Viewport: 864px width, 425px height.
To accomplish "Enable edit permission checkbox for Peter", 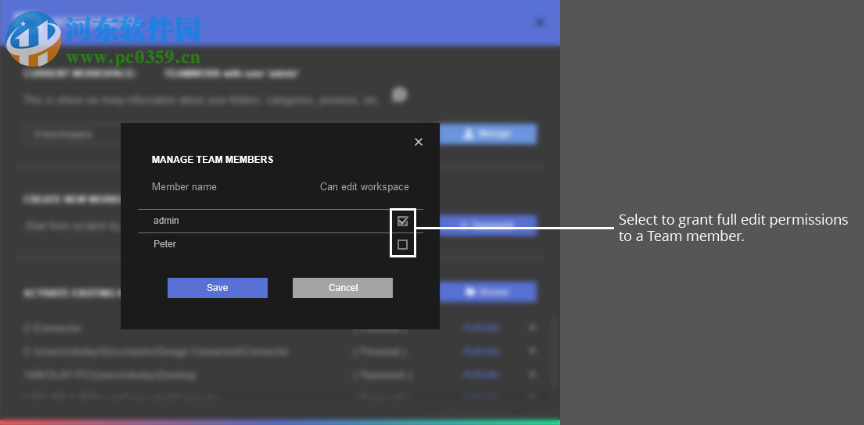I will coord(403,245).
